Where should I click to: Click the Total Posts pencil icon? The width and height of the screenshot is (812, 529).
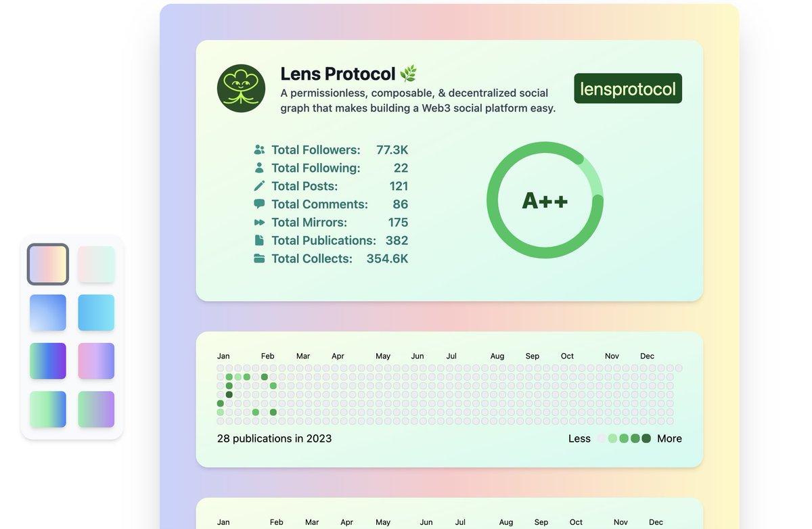pos(259,186)
